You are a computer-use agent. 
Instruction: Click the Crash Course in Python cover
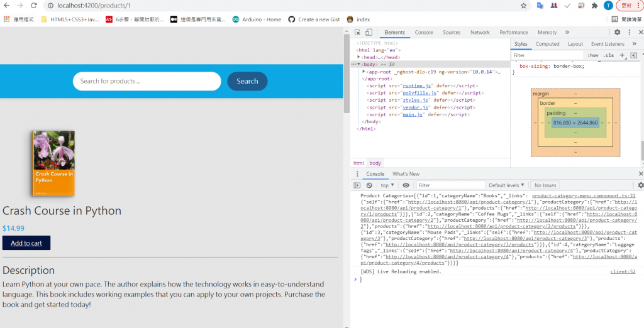click(x=53, y=163)
